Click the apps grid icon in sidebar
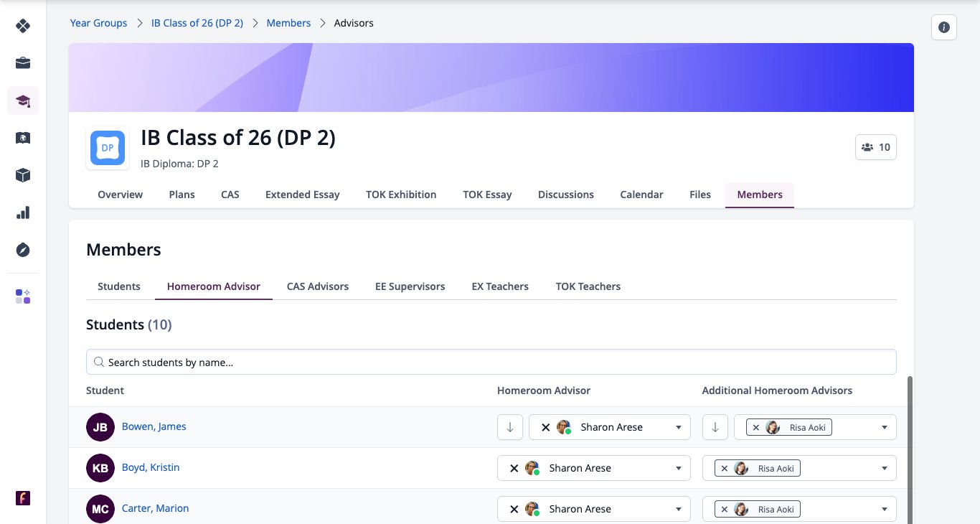The height and width of the screenshot is (524, 980). tap(23, 296)
